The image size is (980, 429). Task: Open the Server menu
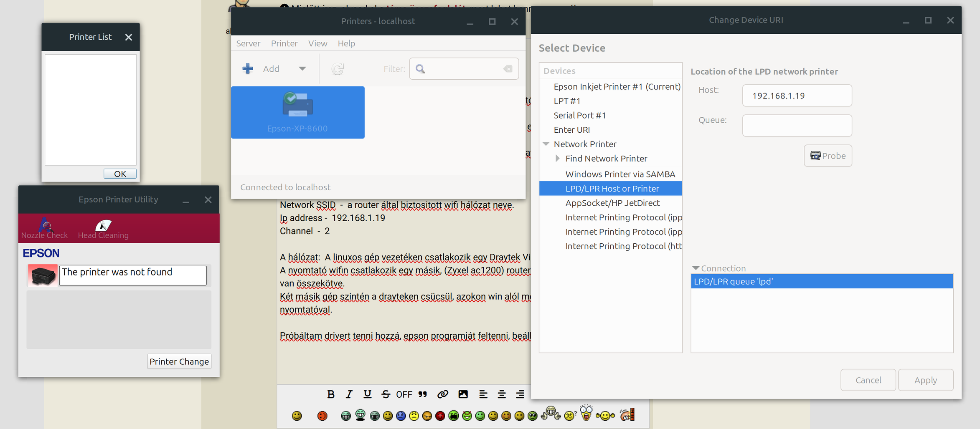point(248,43)
